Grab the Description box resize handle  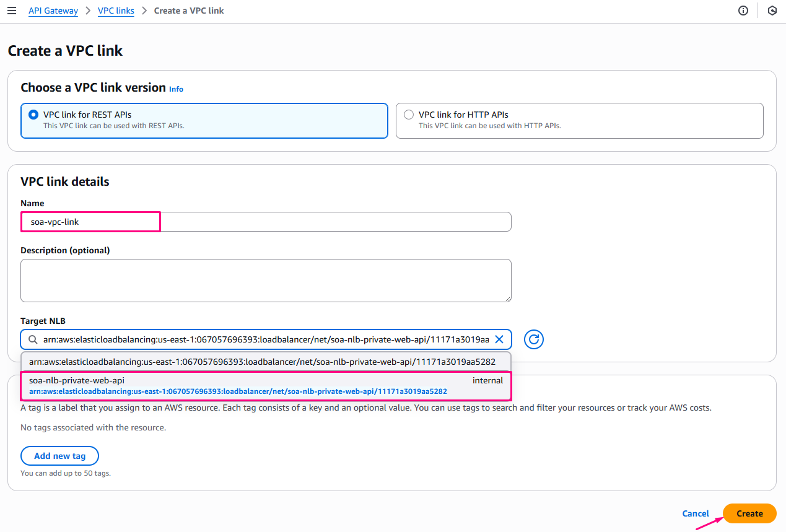(x=507, y=298)
